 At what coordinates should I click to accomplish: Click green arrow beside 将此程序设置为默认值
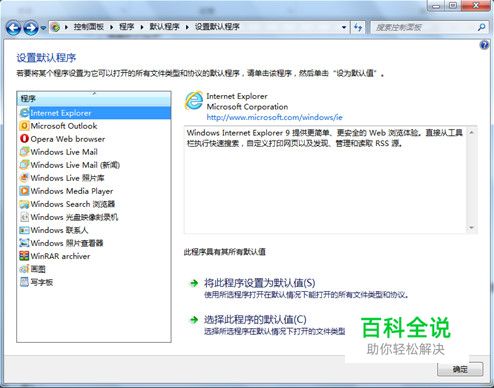coord(194,283)
